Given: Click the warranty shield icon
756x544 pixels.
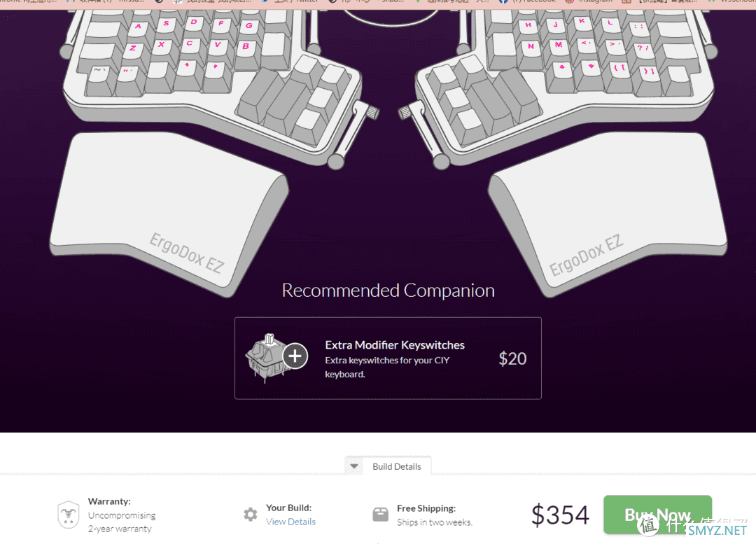Looking at the screenshot, I should pyautogui.click(x=69, y=514).
